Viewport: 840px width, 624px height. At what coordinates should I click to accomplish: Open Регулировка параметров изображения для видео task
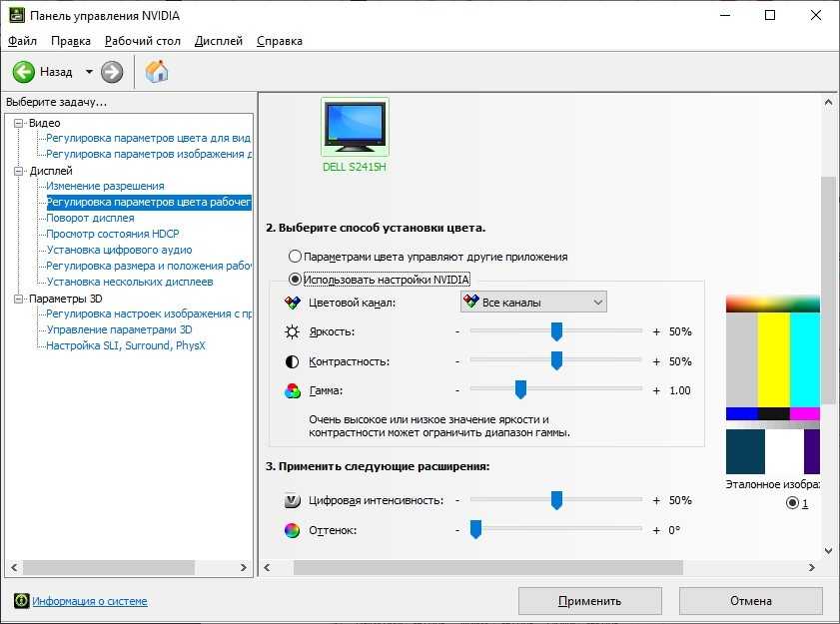[149, 155]
